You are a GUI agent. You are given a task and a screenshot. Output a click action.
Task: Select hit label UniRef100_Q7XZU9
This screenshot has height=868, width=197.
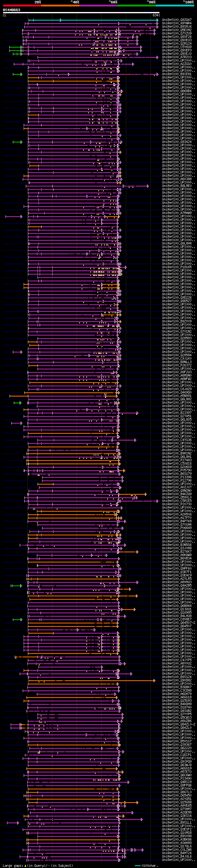click(x=177, y=33)
